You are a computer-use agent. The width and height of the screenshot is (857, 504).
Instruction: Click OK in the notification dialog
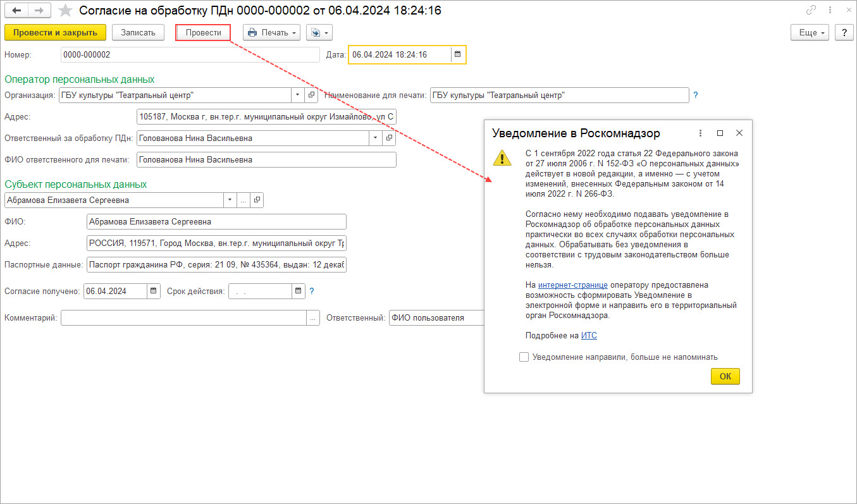pos(725,376)
